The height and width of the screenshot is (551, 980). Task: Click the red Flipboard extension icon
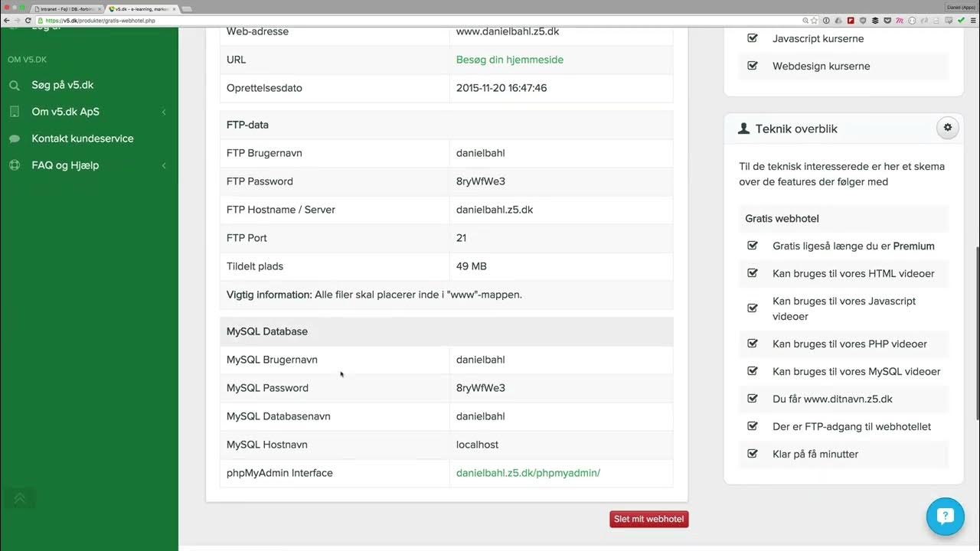pyautogui.click(x=850, y=21)
